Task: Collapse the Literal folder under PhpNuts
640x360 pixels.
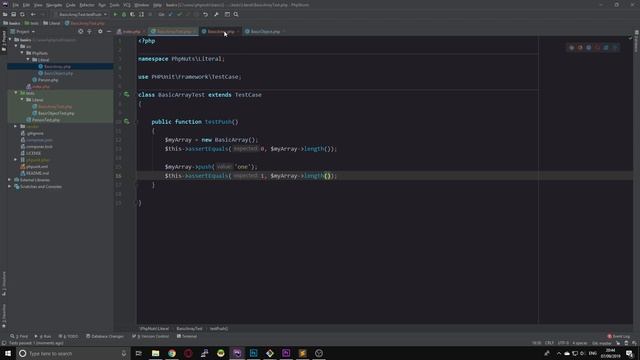Action: (29, 60)
